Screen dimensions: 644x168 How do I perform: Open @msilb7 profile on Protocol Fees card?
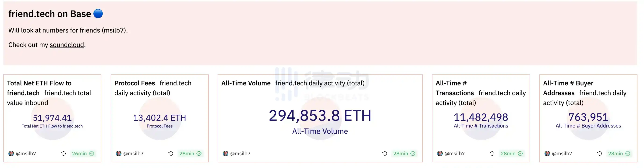[133, 153]
